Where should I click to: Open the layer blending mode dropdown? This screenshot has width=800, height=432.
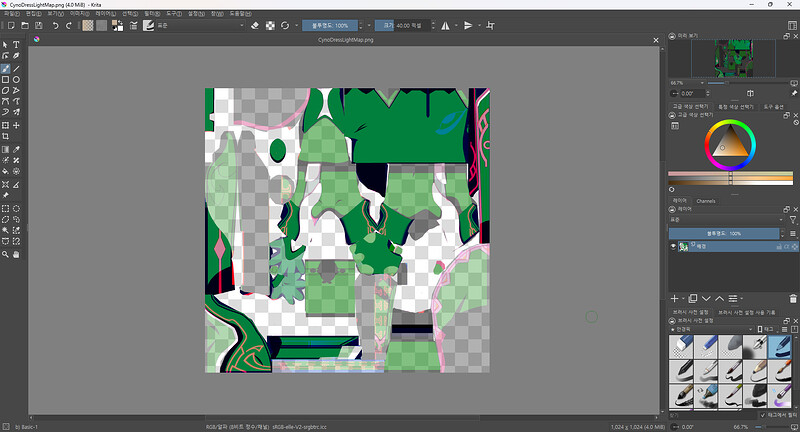(727, 219)
